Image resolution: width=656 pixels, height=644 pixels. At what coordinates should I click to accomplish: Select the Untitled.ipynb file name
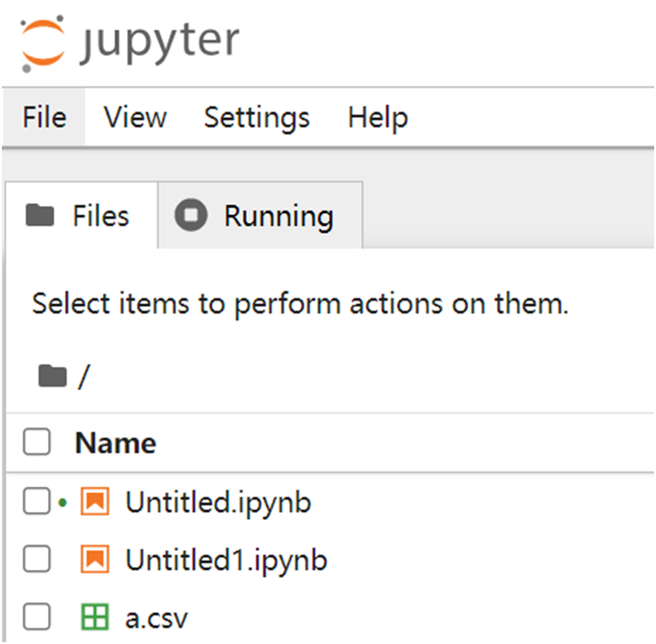tap(219, 503)
